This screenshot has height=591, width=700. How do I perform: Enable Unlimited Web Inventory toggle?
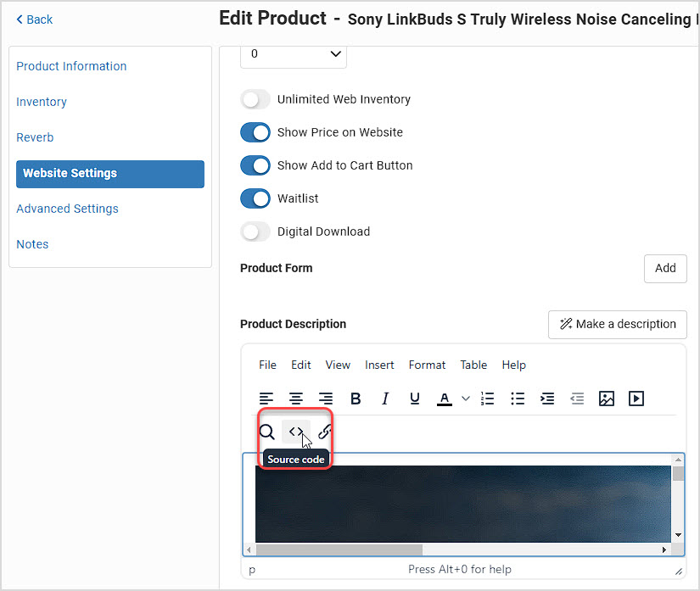tap(255, 99)
